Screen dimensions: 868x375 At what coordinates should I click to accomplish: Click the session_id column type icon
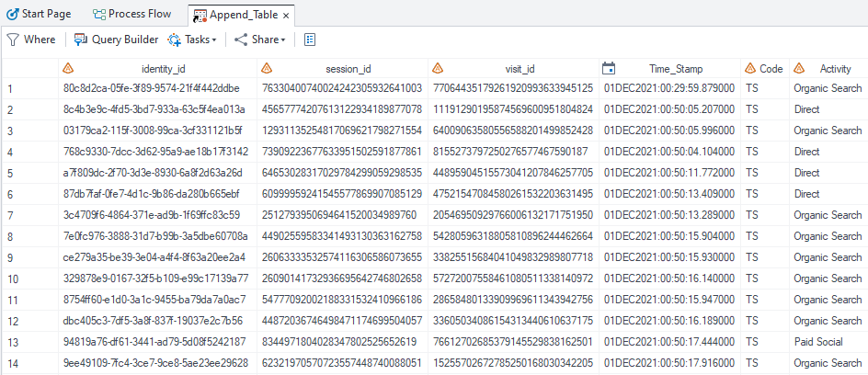267,69
